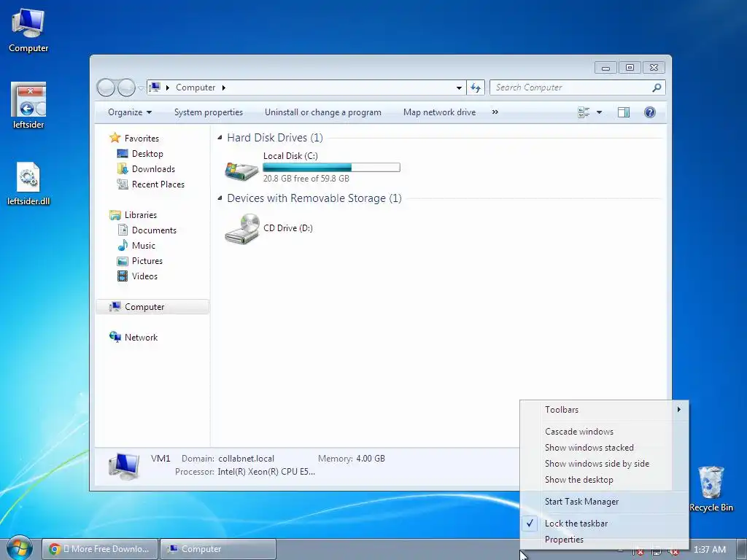Click the search magnifier icon
The height and width of the screenshot is (560, 747).
[657, 87]
